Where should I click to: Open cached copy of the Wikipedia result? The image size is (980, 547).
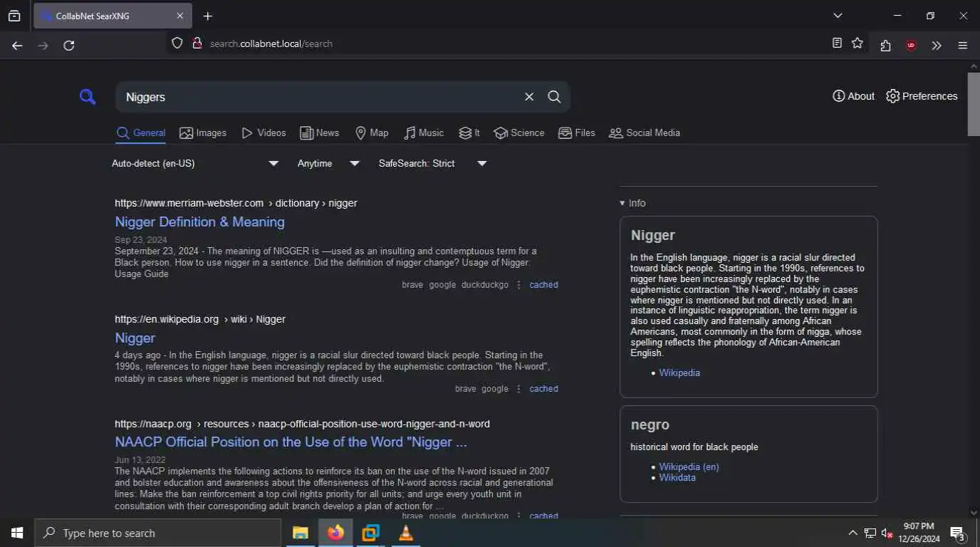coord(543,389)
